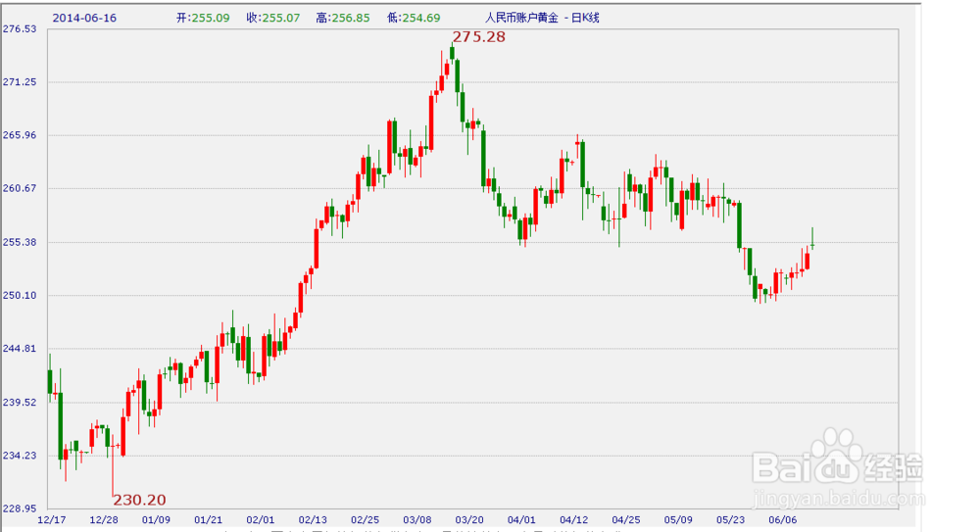Viewport: 980px width, 532px height.
Task: Click the x-axis date 05/23
Action: tap(730, 520)
